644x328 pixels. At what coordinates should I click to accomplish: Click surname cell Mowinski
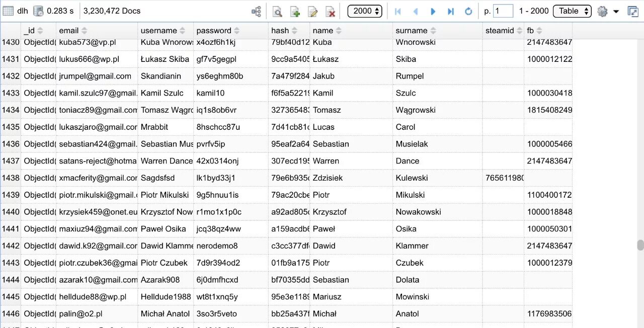click(438, 297)
